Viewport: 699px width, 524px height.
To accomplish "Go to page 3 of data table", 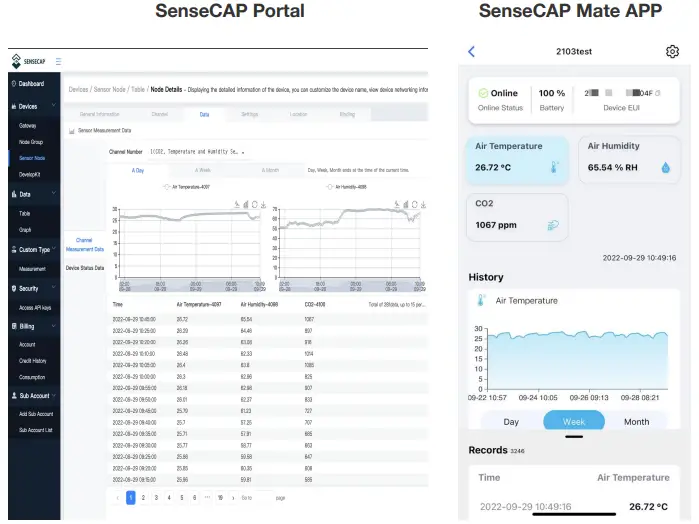I will 156,498.
